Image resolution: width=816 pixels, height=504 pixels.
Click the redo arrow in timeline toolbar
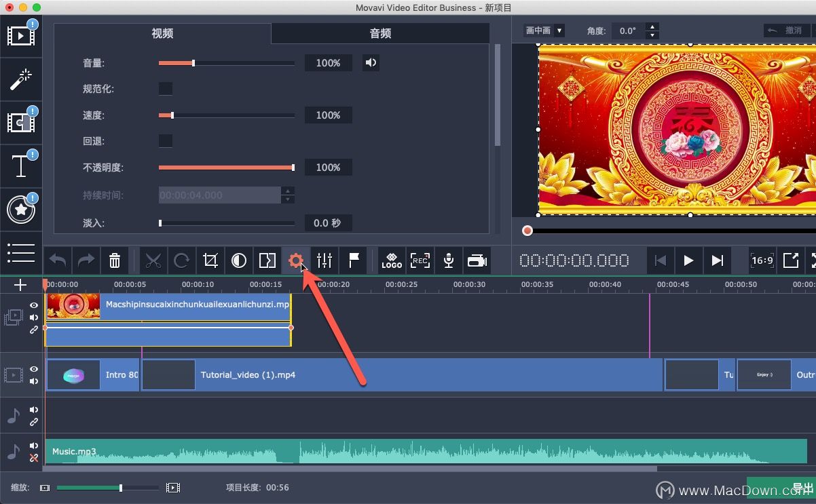point(86,260)
